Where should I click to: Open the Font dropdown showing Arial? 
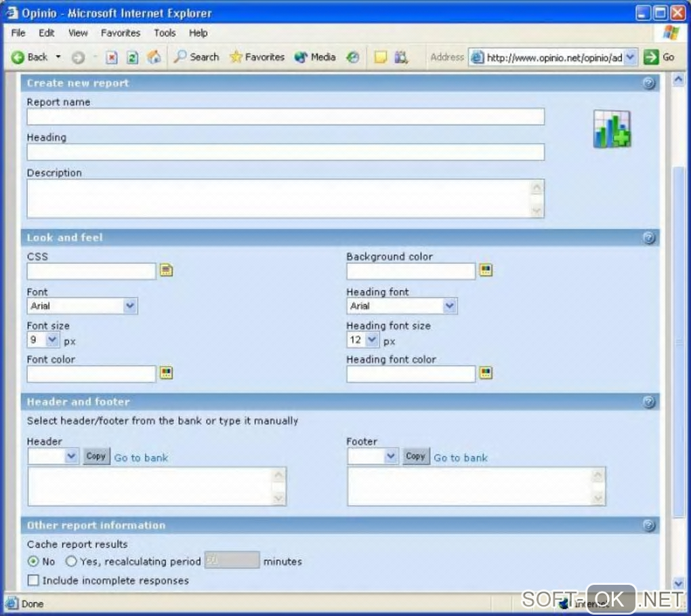(82, 306)
